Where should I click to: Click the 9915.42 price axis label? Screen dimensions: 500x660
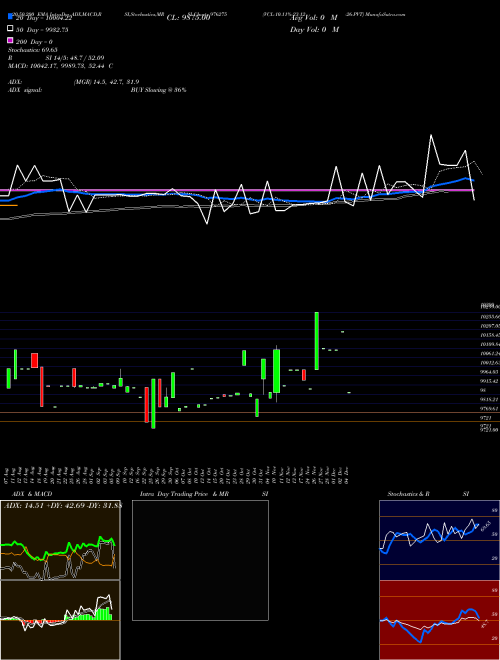tap(489, 381)
